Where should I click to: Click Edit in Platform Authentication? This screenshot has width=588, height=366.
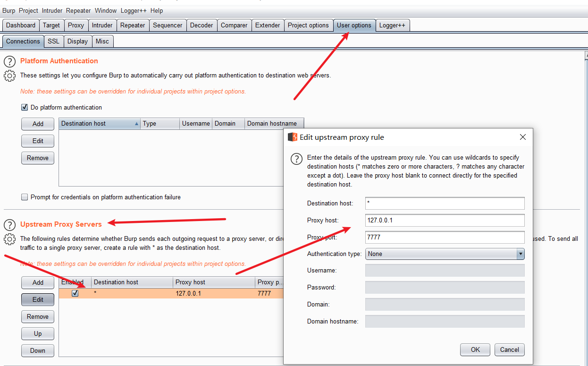[x=38, y=141]
